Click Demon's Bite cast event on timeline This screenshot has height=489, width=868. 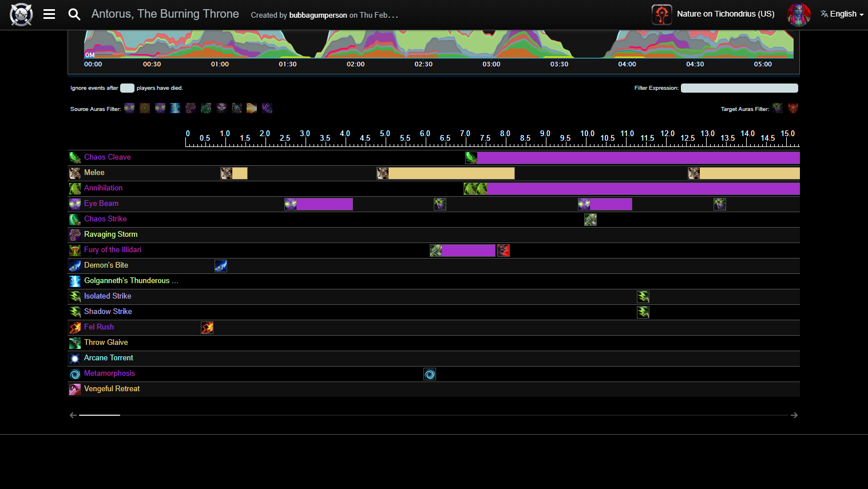tap(221, 266)
